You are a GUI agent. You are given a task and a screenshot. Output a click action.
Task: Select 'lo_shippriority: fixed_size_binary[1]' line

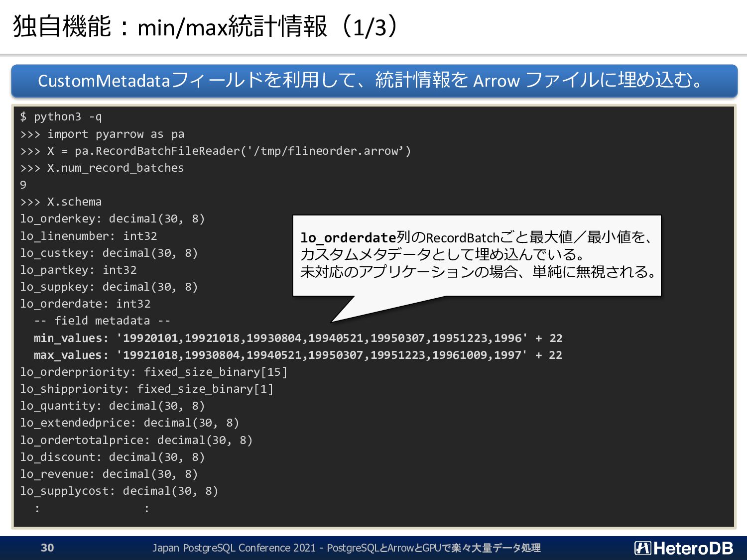(147, 389)
